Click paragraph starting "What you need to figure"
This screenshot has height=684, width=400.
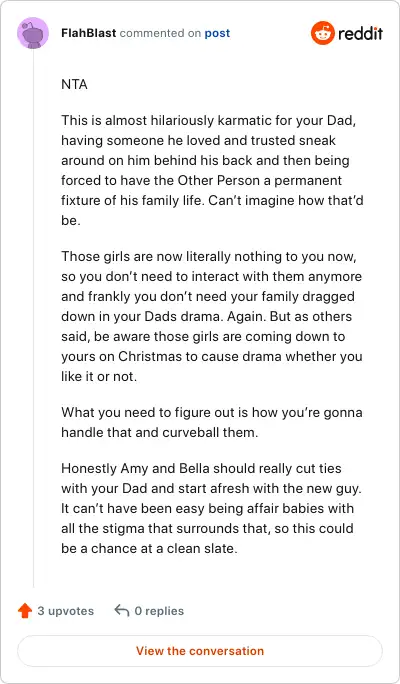tap(212, 422)
